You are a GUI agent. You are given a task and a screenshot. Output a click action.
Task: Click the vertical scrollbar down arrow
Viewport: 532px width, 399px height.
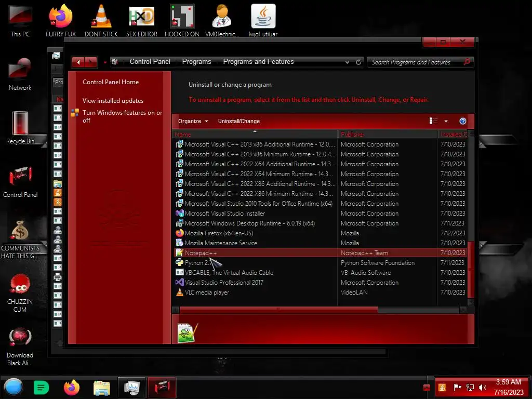tap(471, 302)
